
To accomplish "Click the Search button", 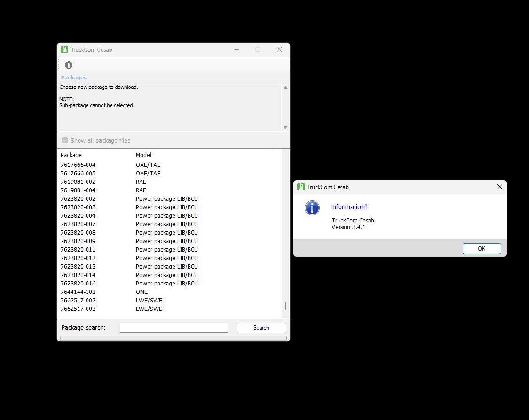I will coord(261,327).
